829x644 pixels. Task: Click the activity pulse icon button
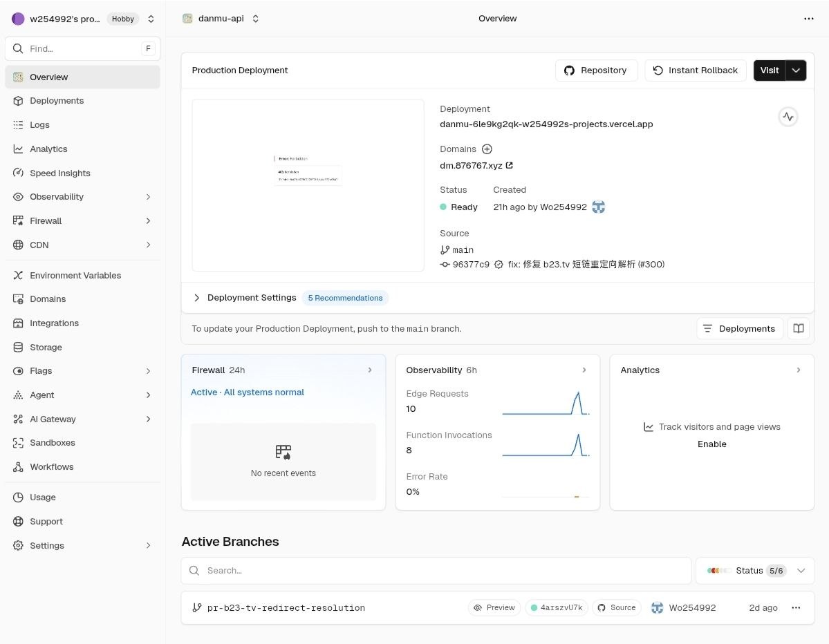tap(788, 117)
